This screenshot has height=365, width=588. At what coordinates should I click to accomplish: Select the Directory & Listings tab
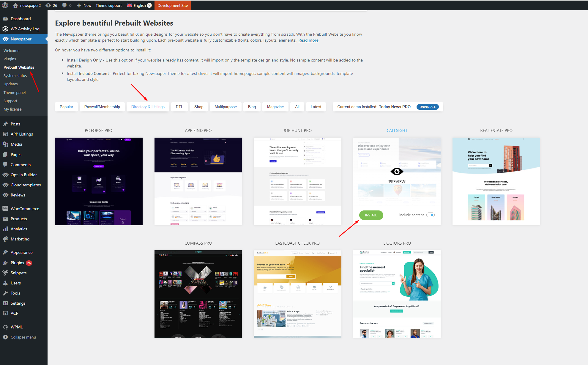pos(148,107)
